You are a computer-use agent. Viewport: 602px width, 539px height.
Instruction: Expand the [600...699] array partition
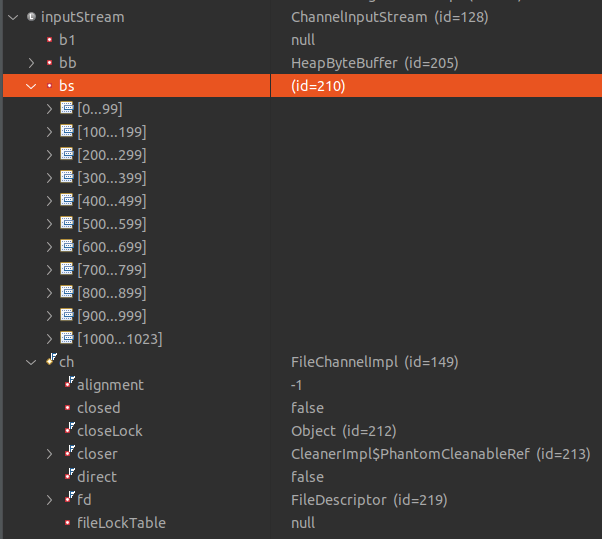(49, 247)
